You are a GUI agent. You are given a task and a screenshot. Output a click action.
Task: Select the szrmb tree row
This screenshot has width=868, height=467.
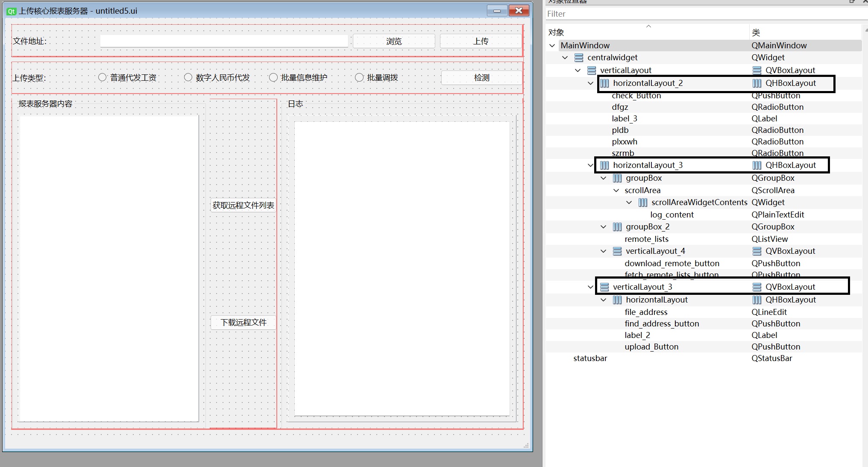pyautogui.click(x=704, y=153)
